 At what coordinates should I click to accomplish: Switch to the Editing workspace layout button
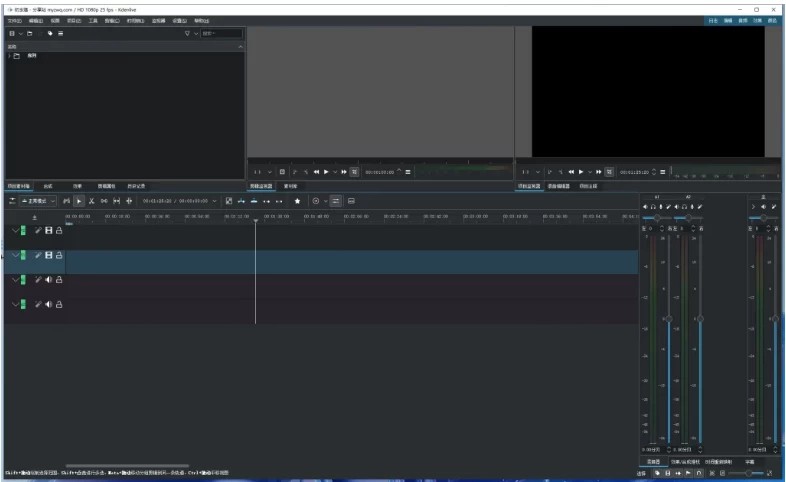coord(728,20)
